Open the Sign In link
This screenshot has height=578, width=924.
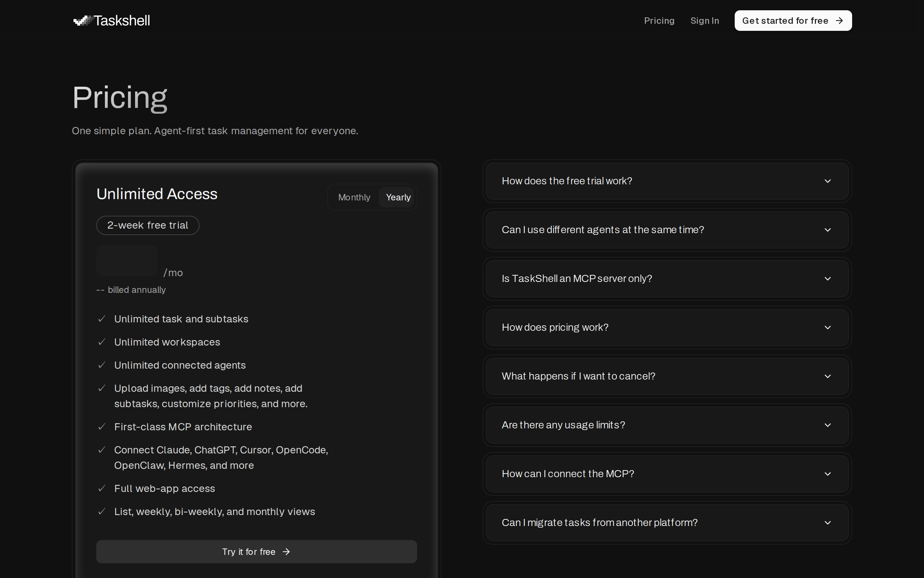[x=705, y=21]
